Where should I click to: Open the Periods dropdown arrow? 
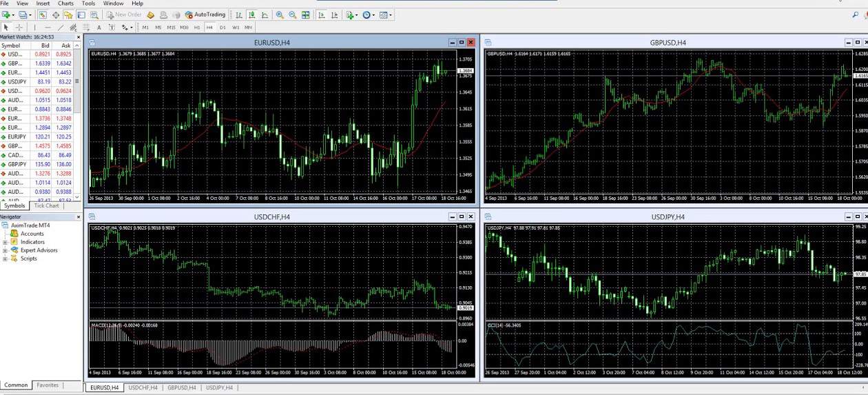point(373,14)
